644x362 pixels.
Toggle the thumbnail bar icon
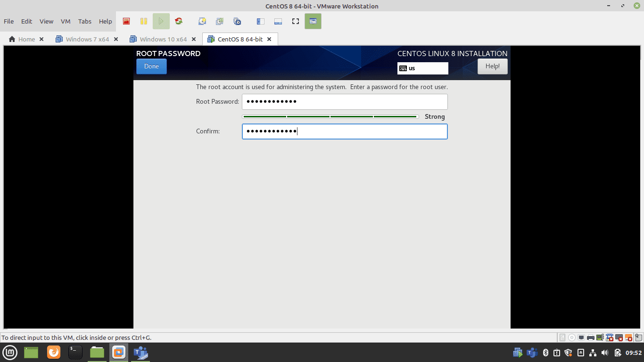click(x=278, y=21)
